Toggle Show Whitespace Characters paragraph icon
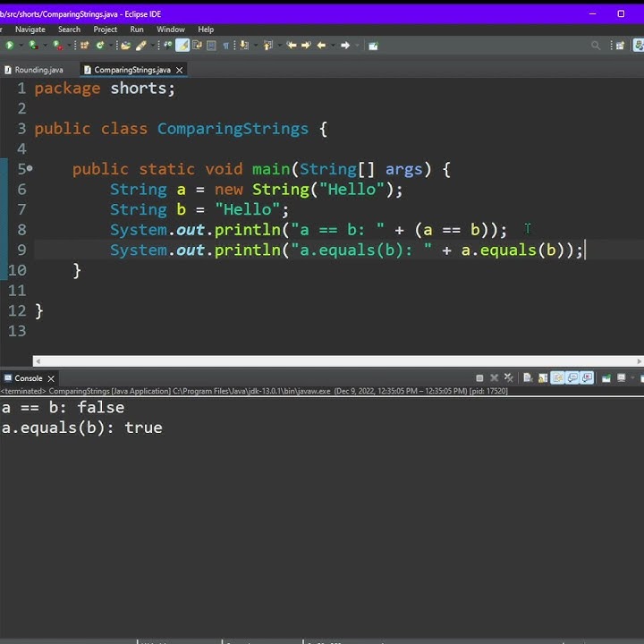 tap(226, 46)
